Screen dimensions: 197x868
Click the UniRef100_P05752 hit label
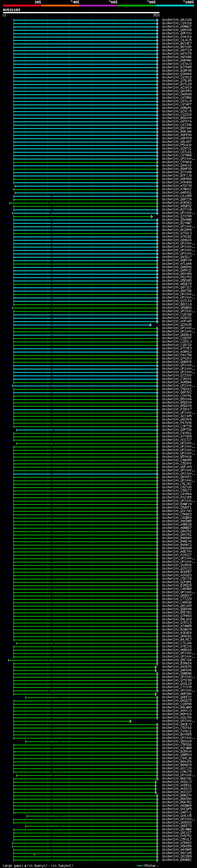[x=177, y=836]
